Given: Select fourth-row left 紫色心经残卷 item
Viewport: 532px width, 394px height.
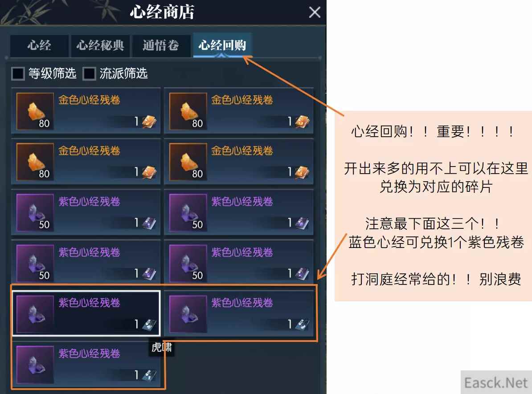Looking at the screenshot, I should pyautogui.click(x=86, y=263).
